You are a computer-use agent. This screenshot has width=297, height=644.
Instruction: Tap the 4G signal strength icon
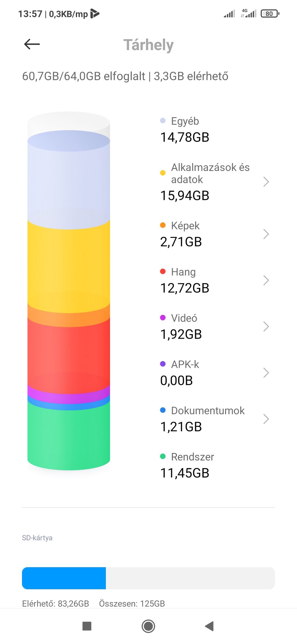(x=249, y=13)
